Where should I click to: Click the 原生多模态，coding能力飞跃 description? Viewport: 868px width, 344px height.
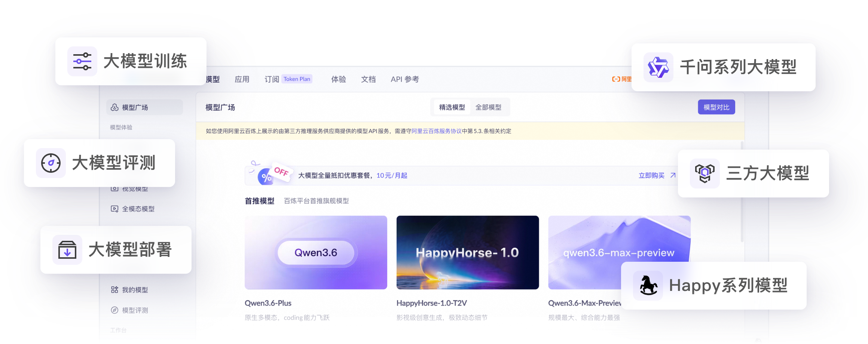tap(287, 317)
